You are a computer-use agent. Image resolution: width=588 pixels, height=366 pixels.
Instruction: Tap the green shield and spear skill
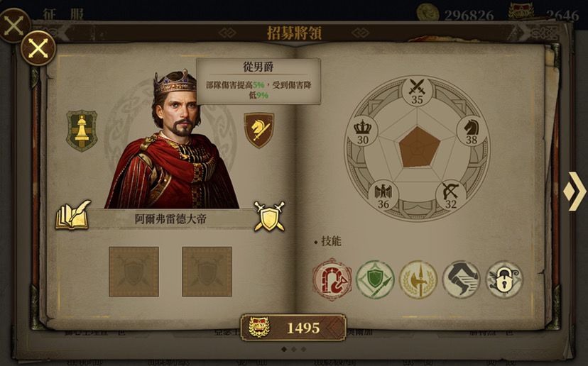click(375, 279)
